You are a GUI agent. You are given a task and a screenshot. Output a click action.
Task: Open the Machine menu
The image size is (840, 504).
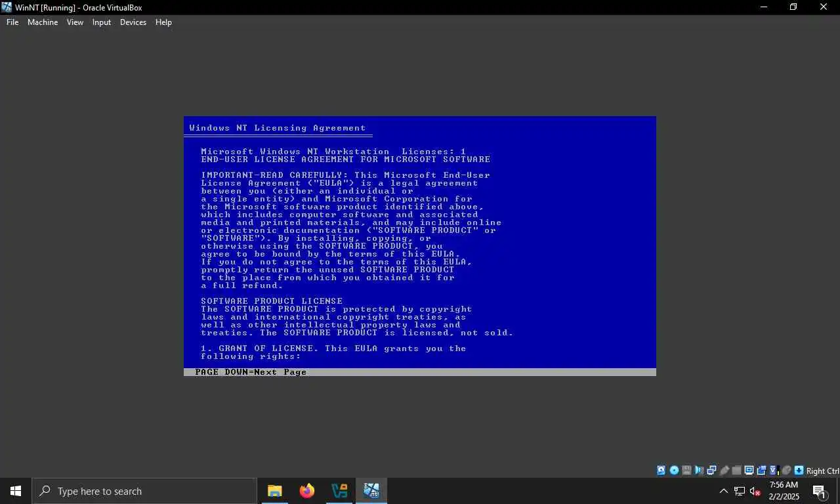[x=43, y=22]
